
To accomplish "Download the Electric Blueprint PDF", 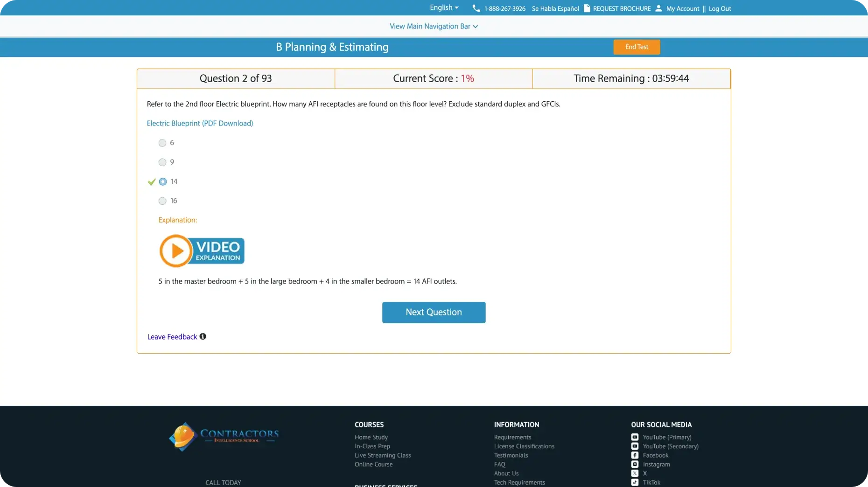I will coord(200,124).
